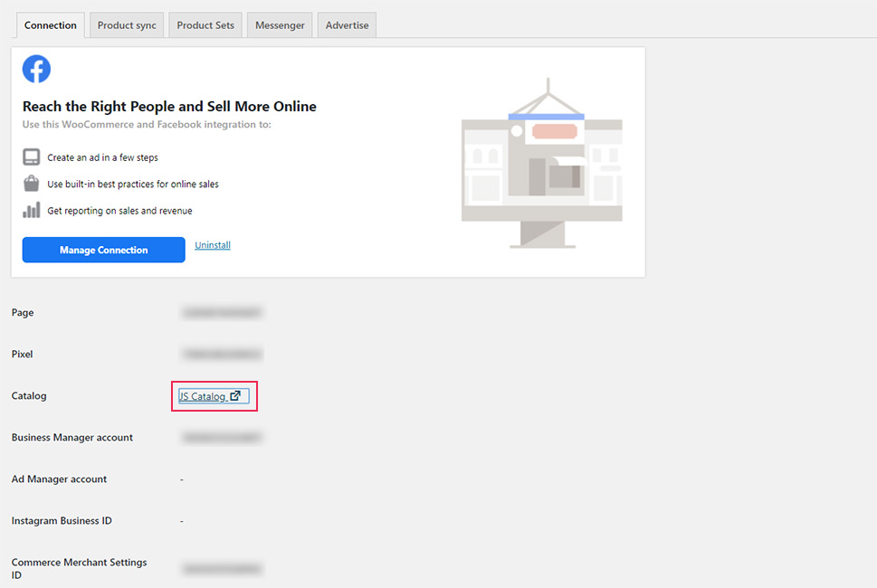Click 'Reach the Right People and Sell More Online' heading
This screenshot has width=877, height=588.
coord(169,106)
